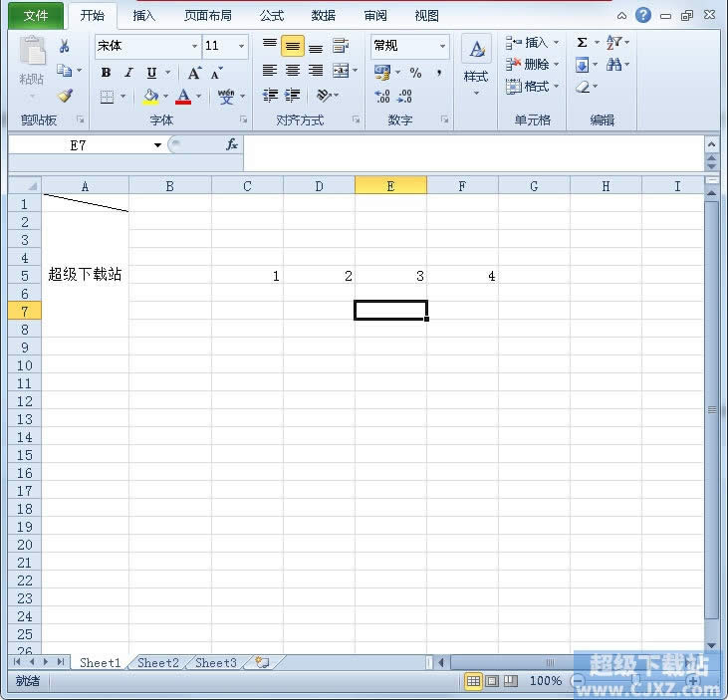Open the 样式 styles gallery
This screenshot has width=728, height=700.
point(476,65)
